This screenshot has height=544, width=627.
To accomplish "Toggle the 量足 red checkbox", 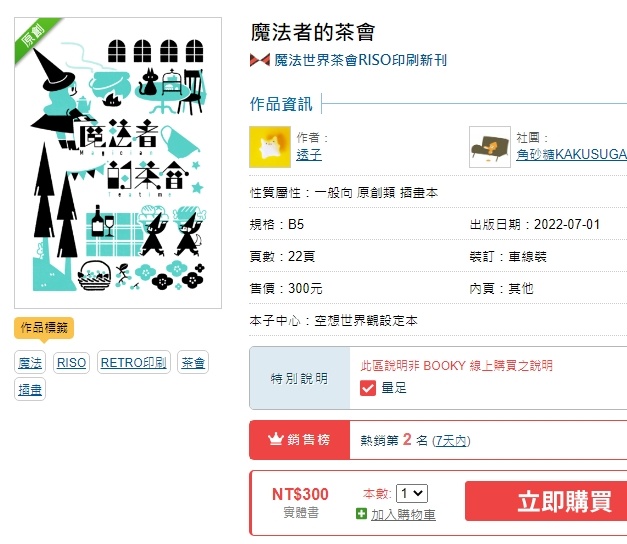I will [x=368, y=388].
